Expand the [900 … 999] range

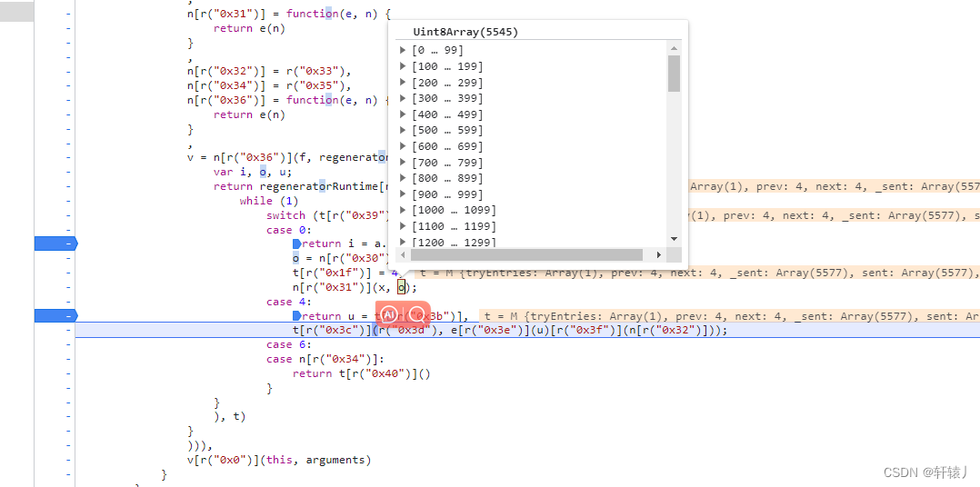point(403,194)
